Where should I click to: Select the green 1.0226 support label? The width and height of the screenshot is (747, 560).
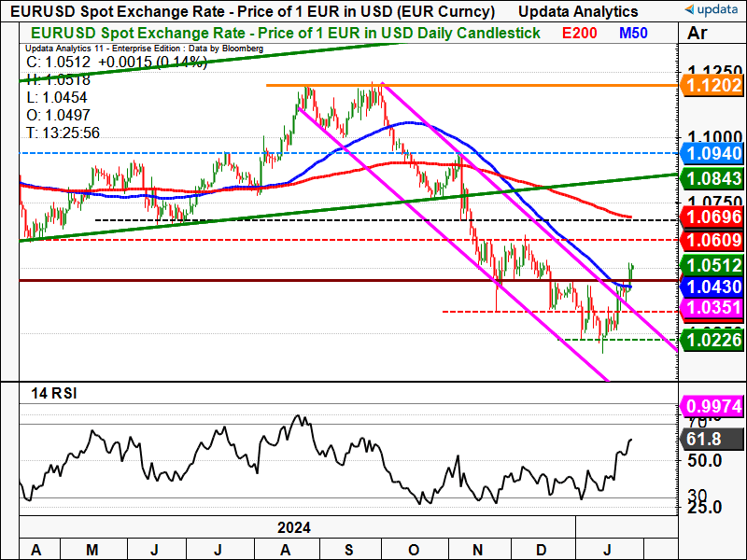(712, 340)
